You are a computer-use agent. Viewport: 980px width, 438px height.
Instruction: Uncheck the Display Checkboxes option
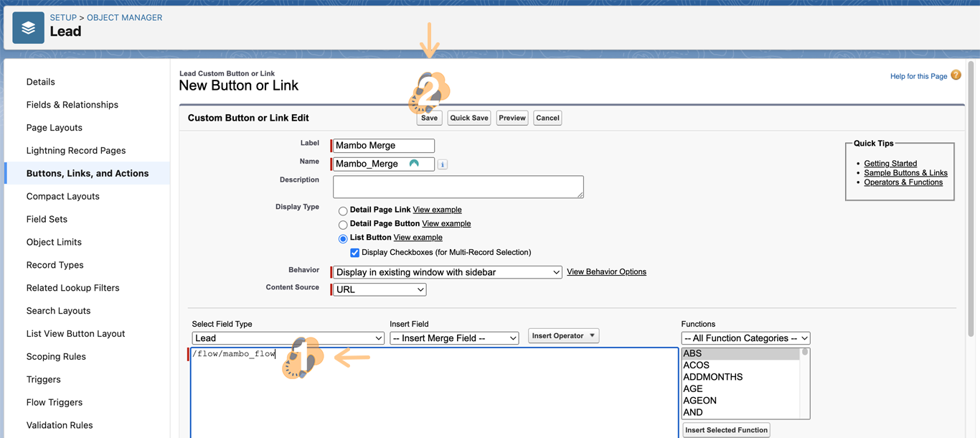click(354, 253)
